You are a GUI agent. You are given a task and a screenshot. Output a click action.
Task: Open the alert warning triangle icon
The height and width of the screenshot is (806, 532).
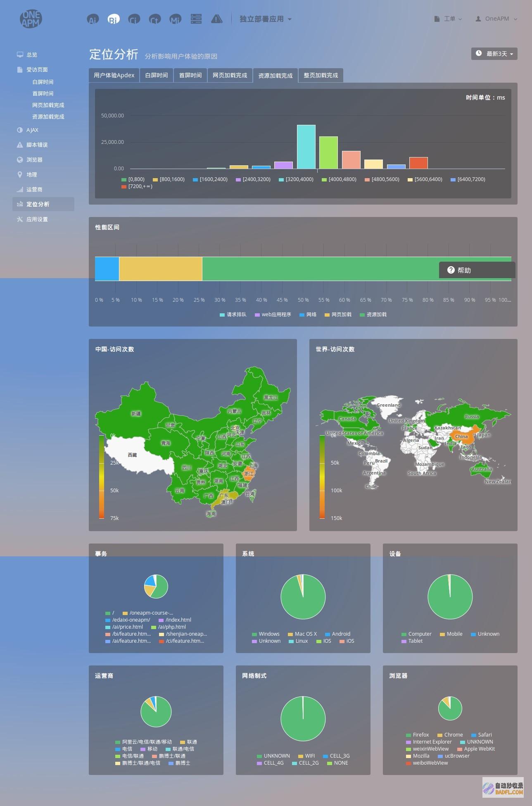coord(217,19)
